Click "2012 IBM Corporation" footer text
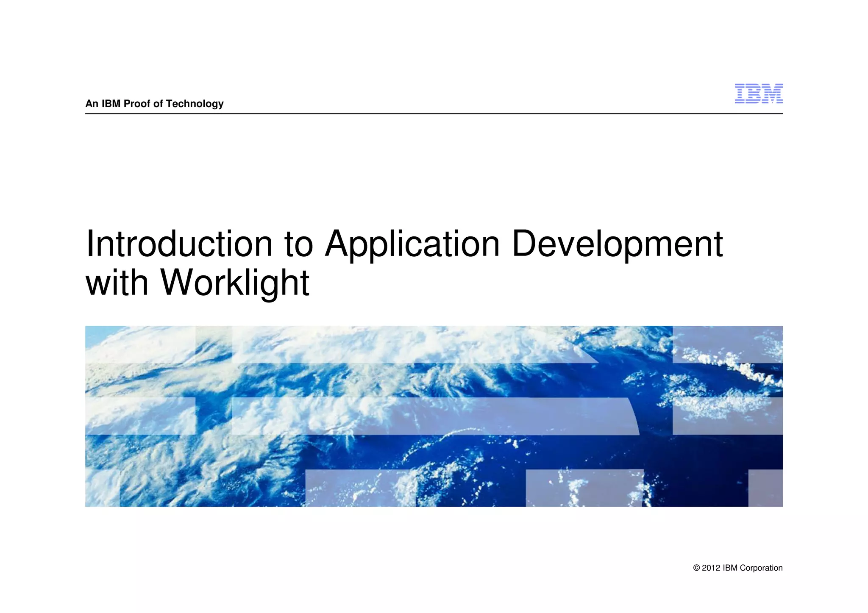 click(742, 568)
